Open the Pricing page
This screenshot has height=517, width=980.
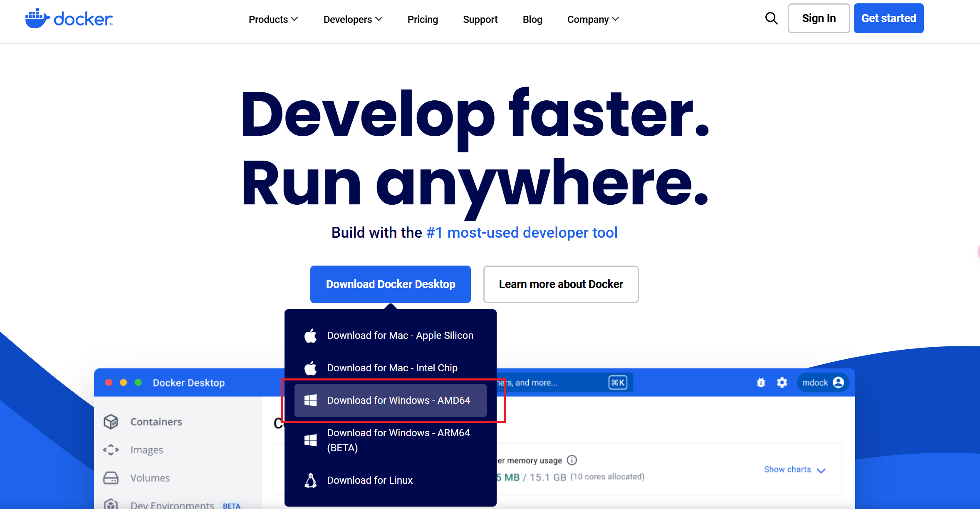(x=423, y=20)
